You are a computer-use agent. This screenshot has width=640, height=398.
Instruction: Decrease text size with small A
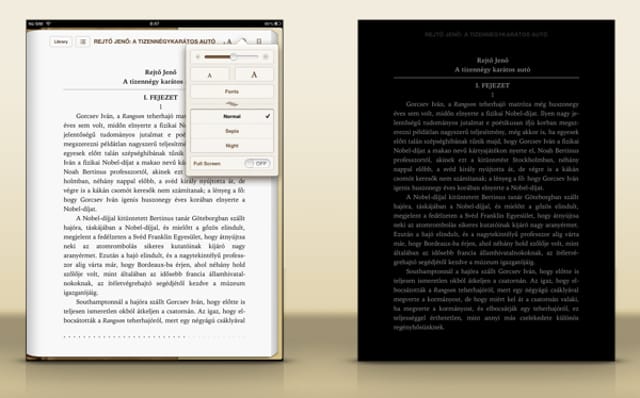pyautogui.click(x=210, y=75)
